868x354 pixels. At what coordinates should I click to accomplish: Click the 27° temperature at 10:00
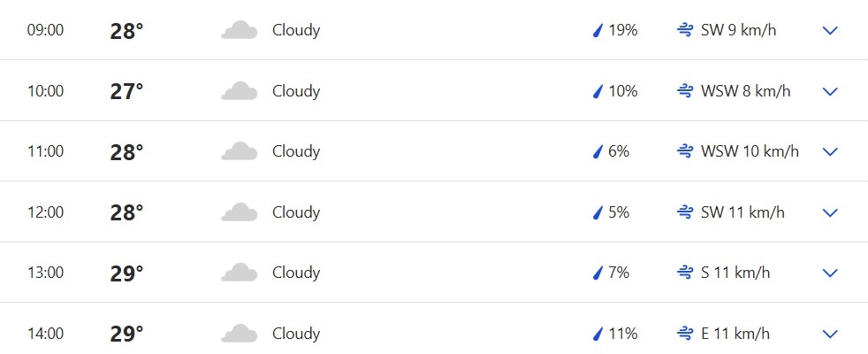coord(126,91)
